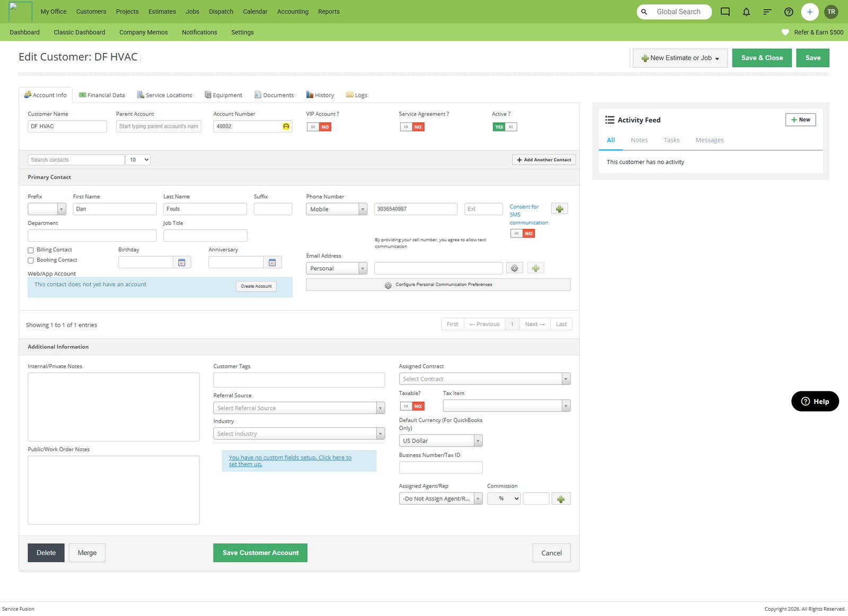The width and height of the screenshot is (848, 616).
Task: Click the Save Customer Account button
Action: tap(260, 553)
